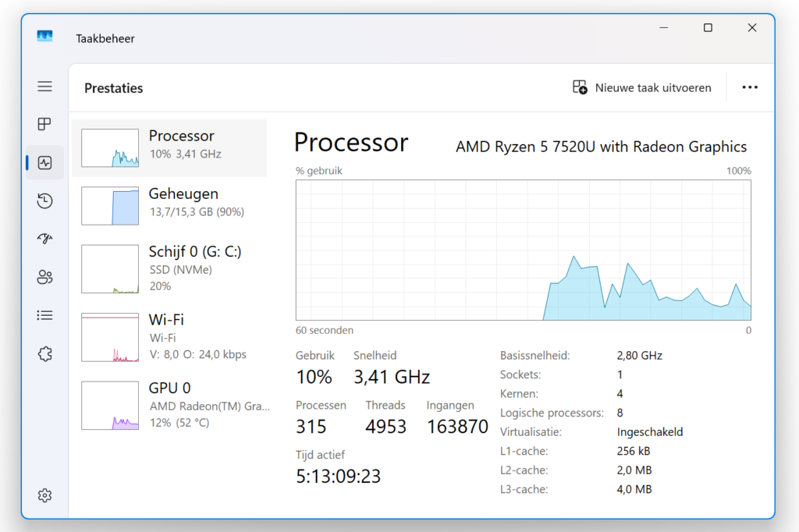Click the Processor mini usage graph thumbnail
799x532 pixels.
coord(110,147)
